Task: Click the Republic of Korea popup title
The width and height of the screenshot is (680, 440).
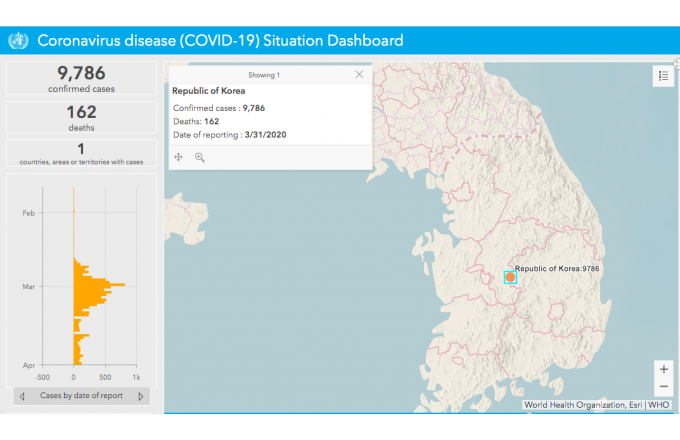Action: click(209, 91)
